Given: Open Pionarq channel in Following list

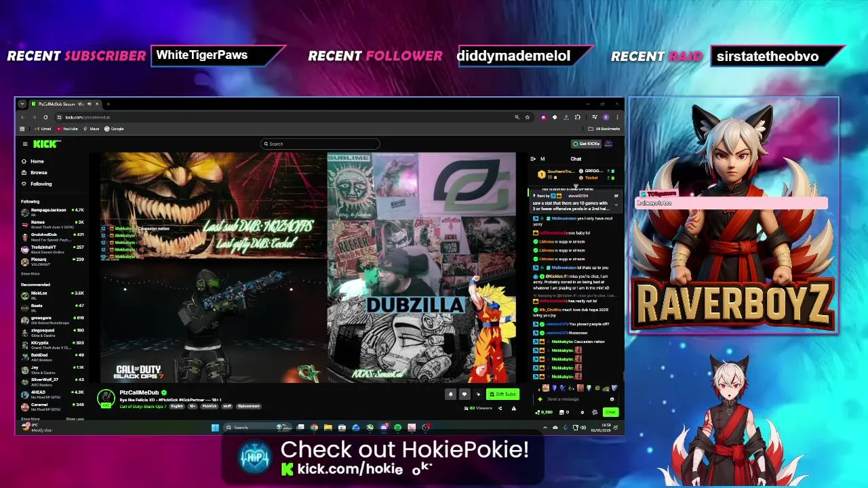Looking at the screenshot, I should click(52, 261).
